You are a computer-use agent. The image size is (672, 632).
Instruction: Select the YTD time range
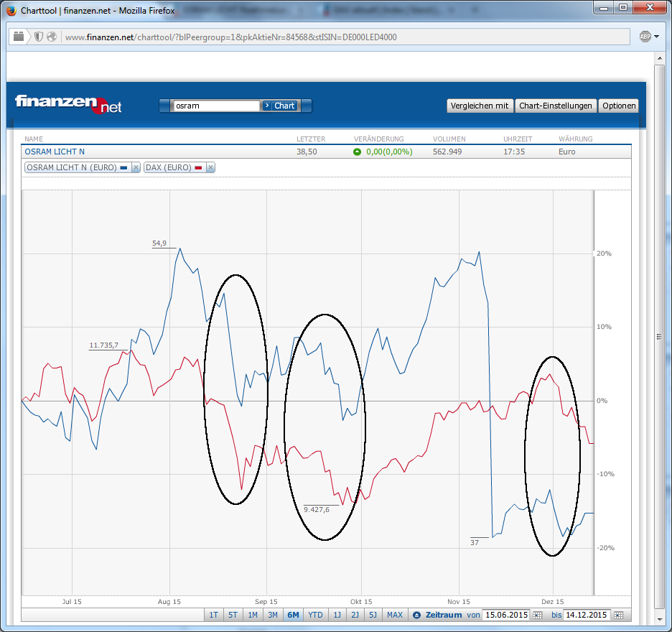(315, 615)
